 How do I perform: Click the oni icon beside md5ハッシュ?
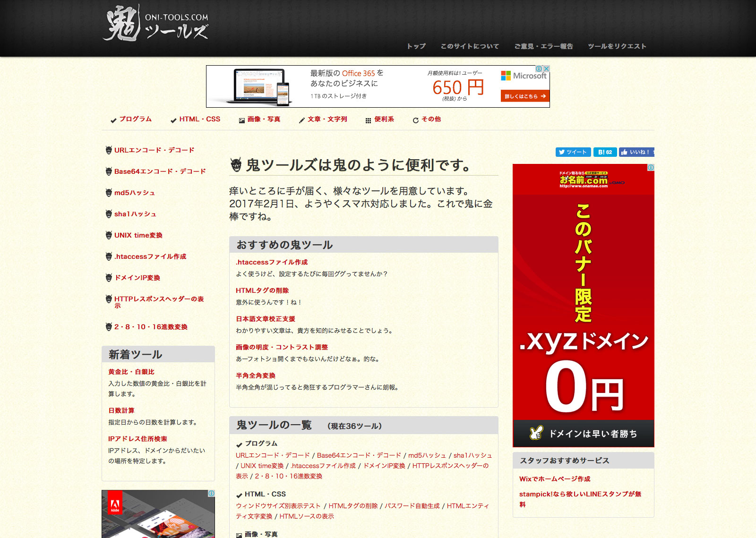(109, 193)
